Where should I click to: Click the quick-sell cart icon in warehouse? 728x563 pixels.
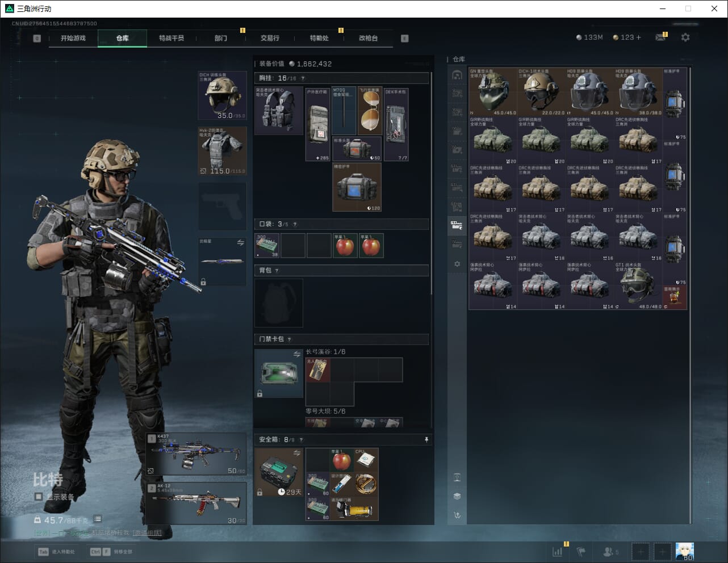point(457,515)
